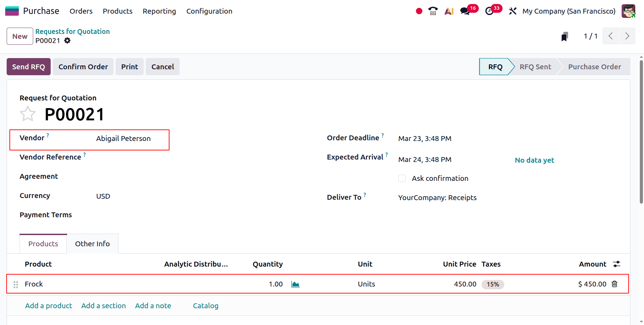Click the Frock product cell

pos(34,284)
